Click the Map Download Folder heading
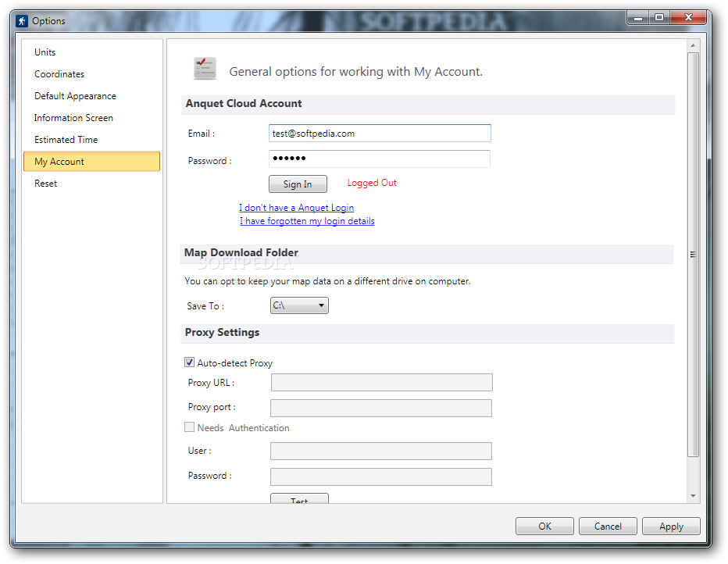The image size is (728, 564). pos(241,252)
